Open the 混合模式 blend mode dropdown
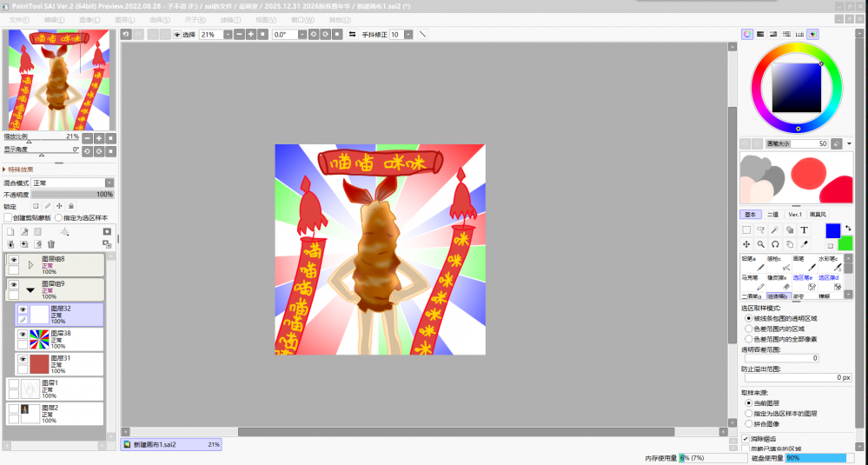This screenshot has height=465, width=868. 109,183
